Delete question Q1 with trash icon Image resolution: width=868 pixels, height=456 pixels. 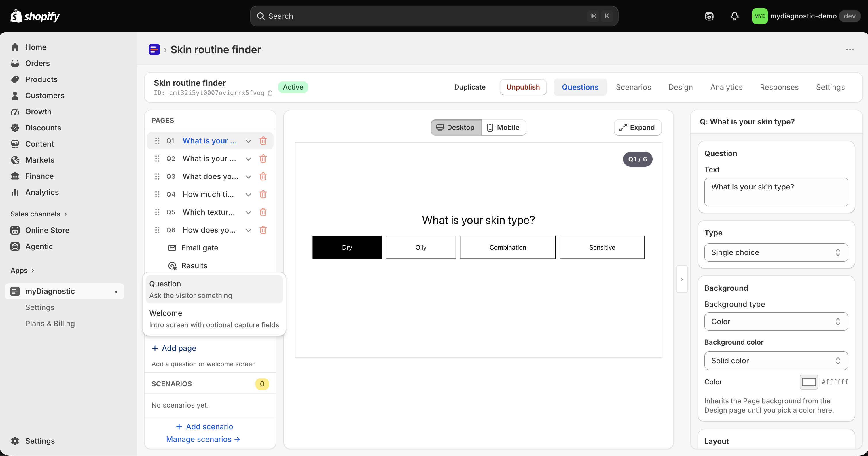pyautogui.click(x=263, y=141)
